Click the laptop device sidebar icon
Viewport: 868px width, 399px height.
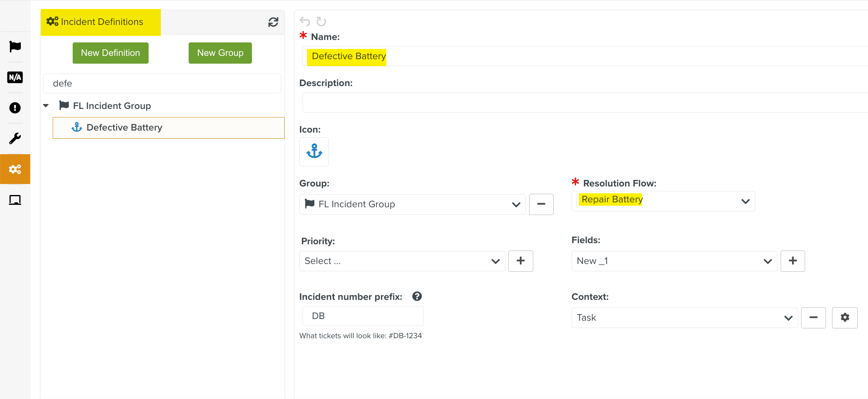15,200
